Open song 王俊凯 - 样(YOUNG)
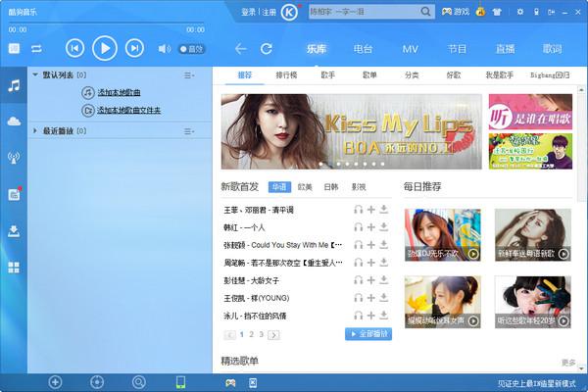 click(x=257, y=298)
